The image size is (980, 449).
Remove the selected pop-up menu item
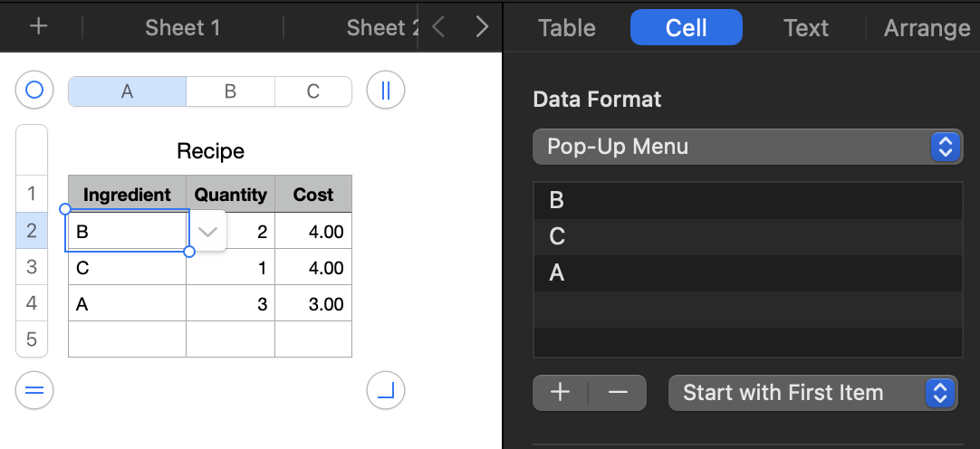click(x=618, y=393)
